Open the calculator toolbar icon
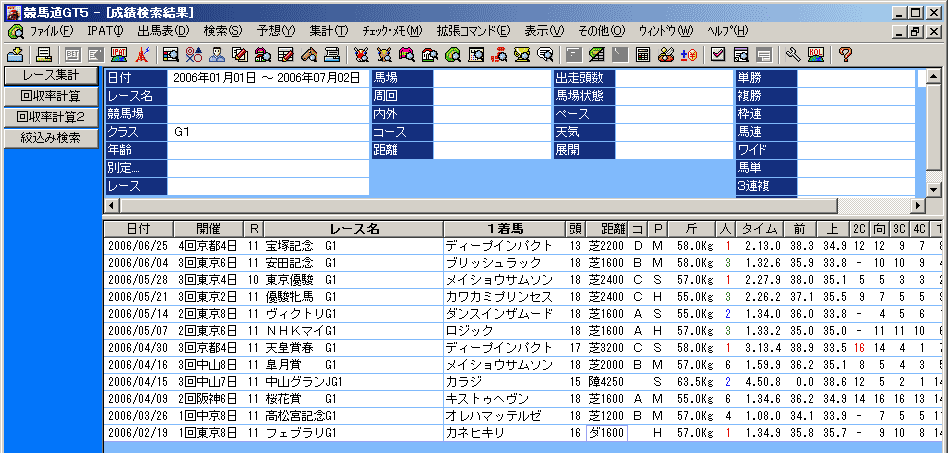 [643, 54]
